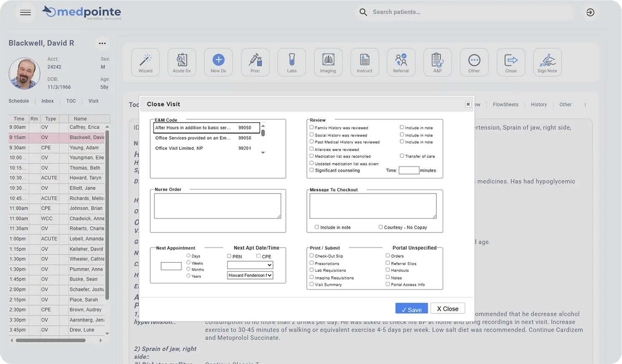Open the History tab
The width and height of the screenshot is (622, 364).
click(x=539, y=105)
